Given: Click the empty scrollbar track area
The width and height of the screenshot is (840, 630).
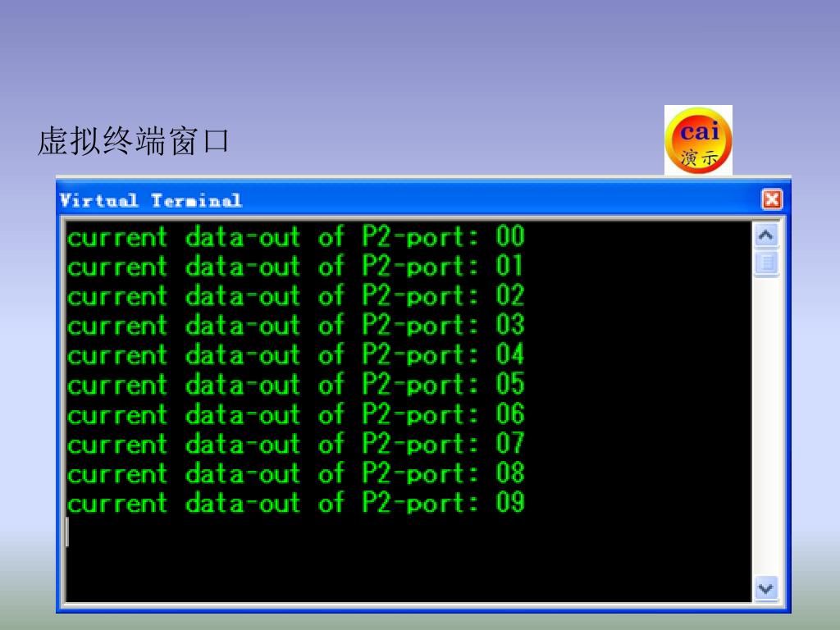Looking at the screenshot, I should (766, 426).
